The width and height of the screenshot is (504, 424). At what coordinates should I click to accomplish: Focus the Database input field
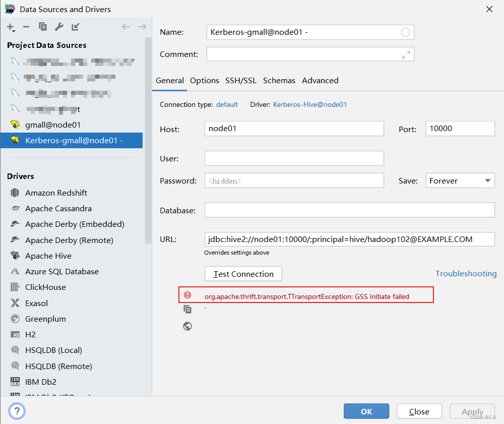[x=349, y=210]
